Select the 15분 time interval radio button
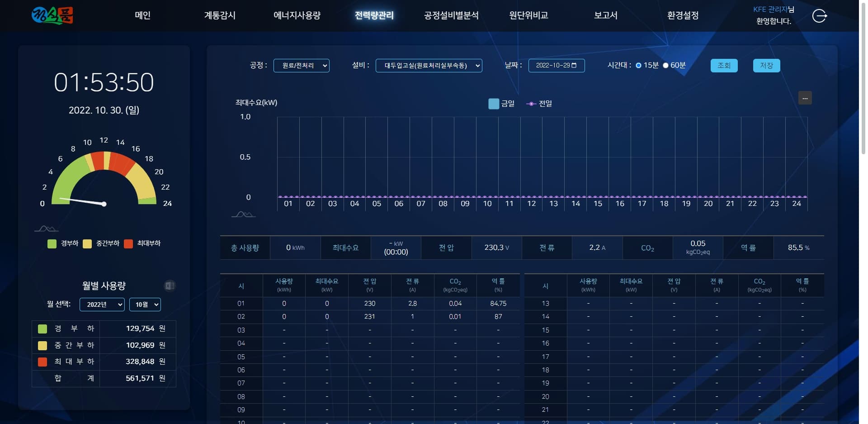This screenshot has width=868, height=424. [x=637, y=65]
